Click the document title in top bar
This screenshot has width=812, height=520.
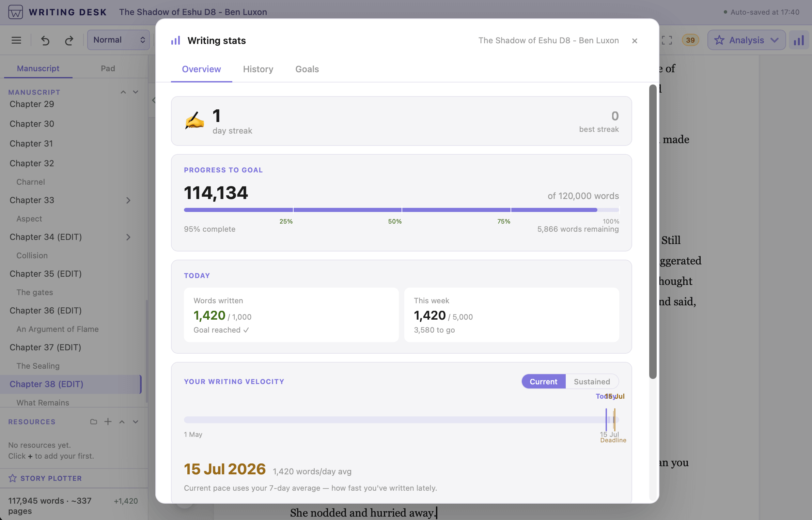point(193,12)
